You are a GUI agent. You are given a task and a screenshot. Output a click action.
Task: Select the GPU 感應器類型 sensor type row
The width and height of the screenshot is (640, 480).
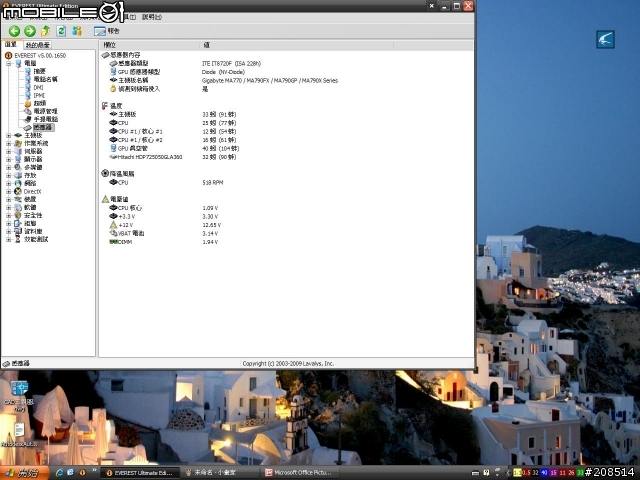(x=139, y=72)
